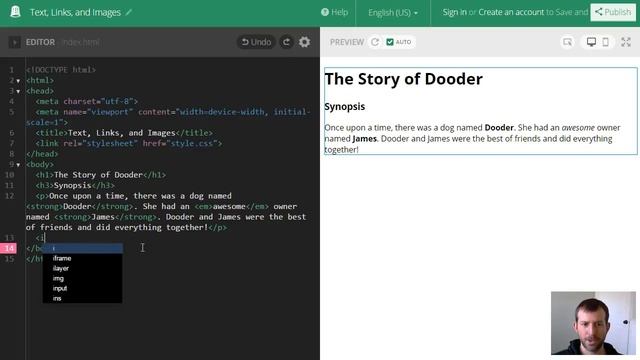Expand preview to fullscreen

click(626, 42)
